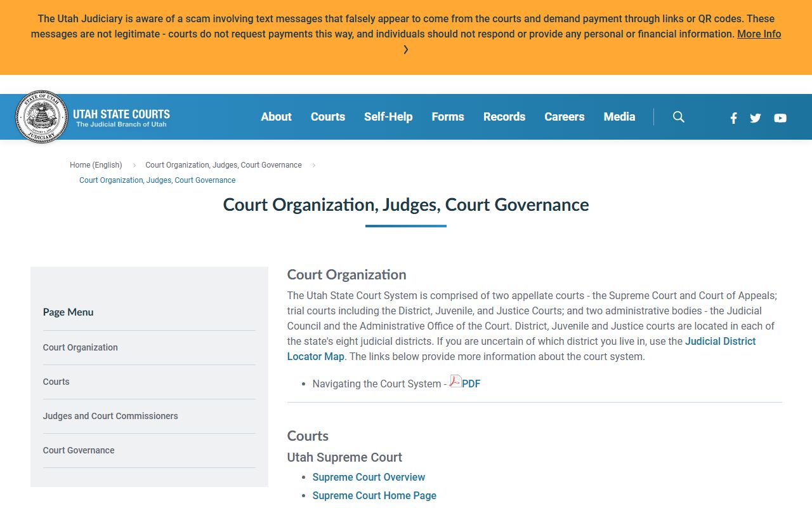
Task: Click the Utah State Courts seal logo
Action: coord(41,117)
